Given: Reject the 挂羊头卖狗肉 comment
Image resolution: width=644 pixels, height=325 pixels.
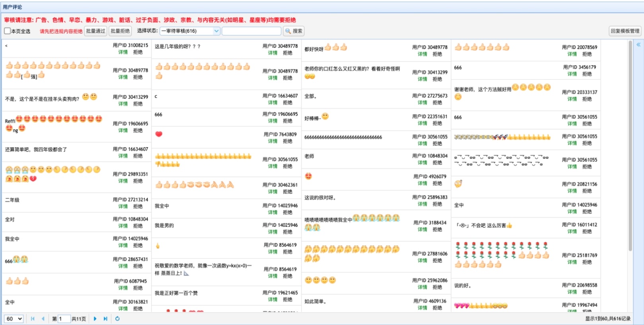Looking at the screenshot, I should pos(138,104).
